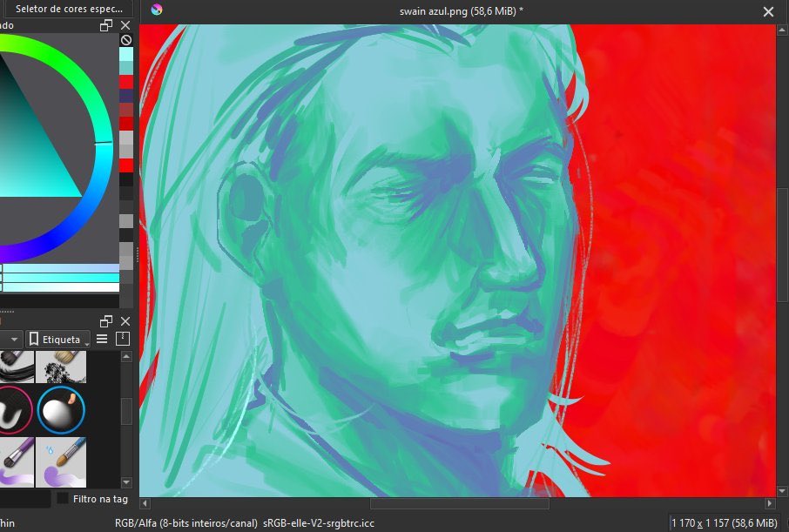The height and width of the screenshot is (532, 789).
Task: Float the color selector docker
Action: coord(106,25)
